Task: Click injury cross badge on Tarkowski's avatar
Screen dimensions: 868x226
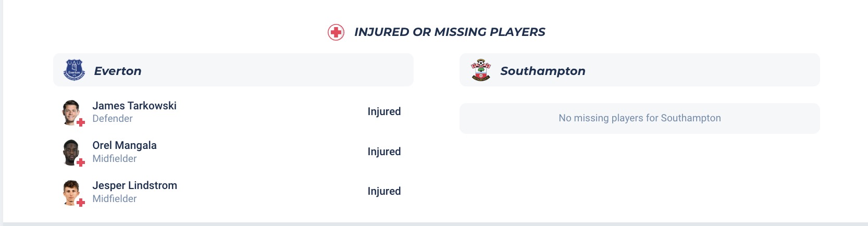Action: 81,123
